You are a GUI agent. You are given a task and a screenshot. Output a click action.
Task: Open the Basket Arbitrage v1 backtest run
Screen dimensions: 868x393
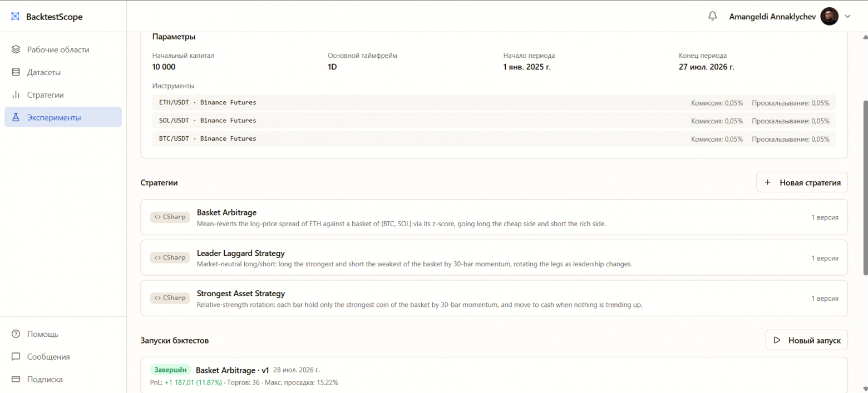pos(494,375)
